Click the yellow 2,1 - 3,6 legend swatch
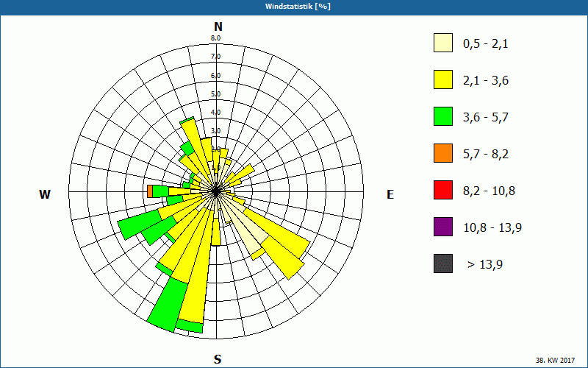The image size is (588, 368). pos(443,79)
